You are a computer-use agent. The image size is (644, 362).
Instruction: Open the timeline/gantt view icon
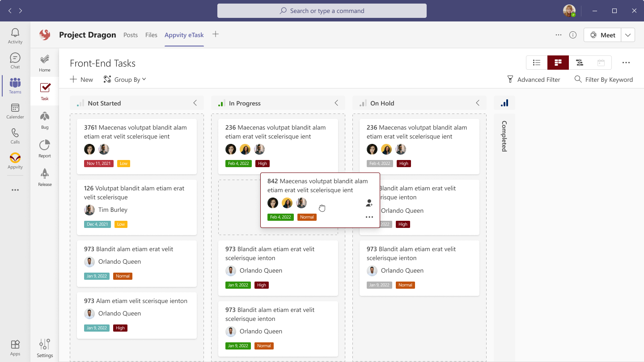[x=580, y=63]
